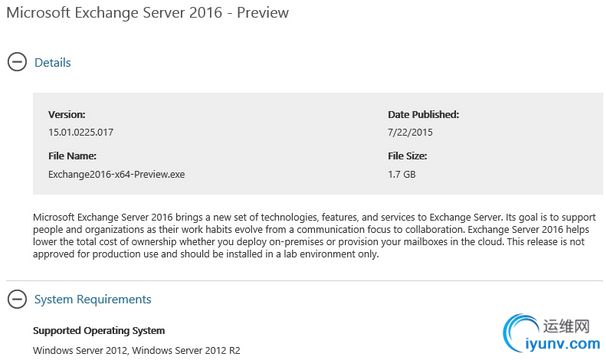Screen dimensions: 606x360
Task: Collapse the Details section circle icon
Action: coord(17,62)
